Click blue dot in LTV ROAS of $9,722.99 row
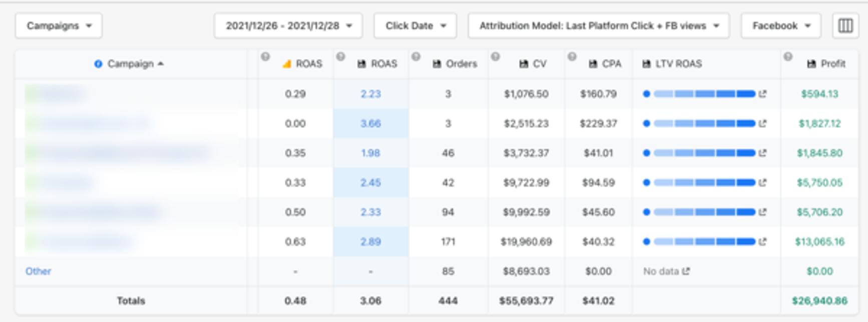 [x=646, y=182]
